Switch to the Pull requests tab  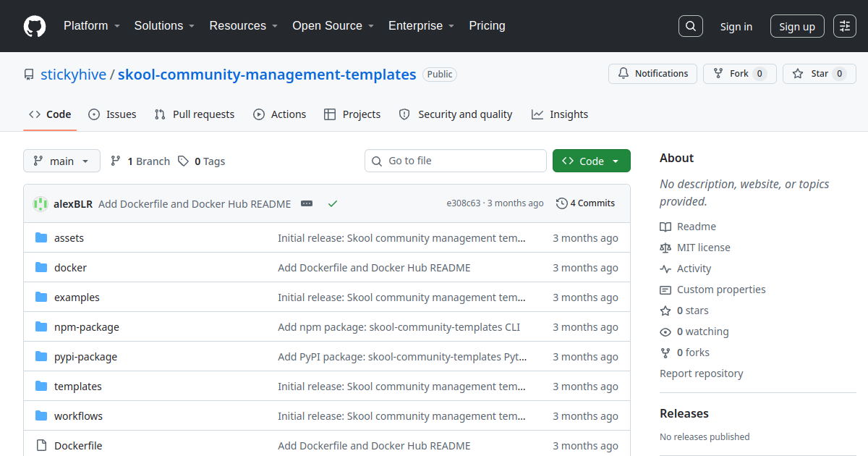point(195,114)
